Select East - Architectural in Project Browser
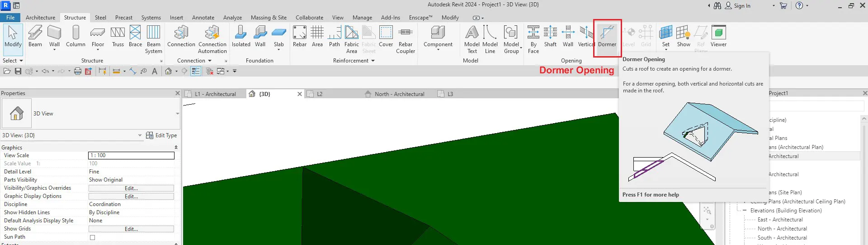 [780, 220]
